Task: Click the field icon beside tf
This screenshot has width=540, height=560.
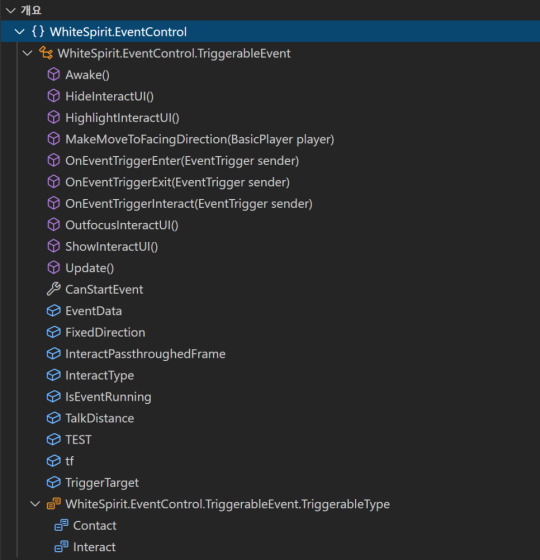Action: (54, 461)
